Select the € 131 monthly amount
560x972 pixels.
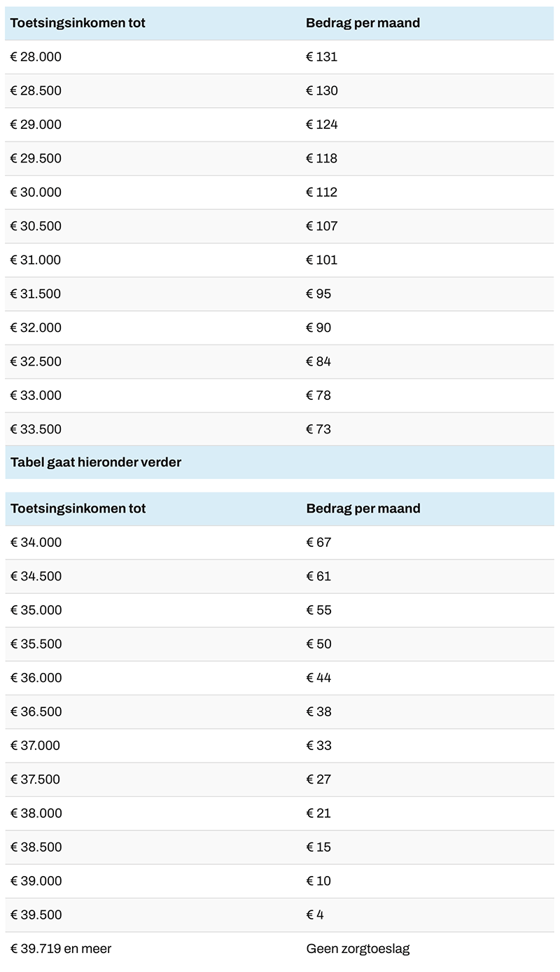[x=322, y=57]
